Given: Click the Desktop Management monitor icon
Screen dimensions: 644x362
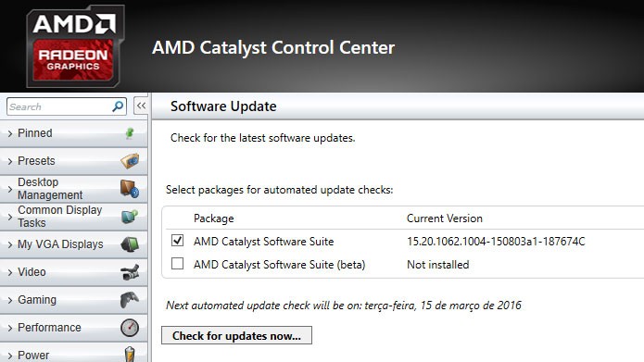Looking at the screenshot, I should (x=130, y=189).
